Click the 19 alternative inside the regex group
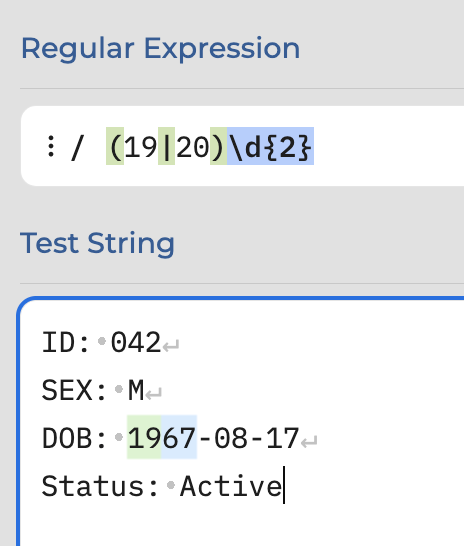The image size is (464, 546). [x=141, y=146]
